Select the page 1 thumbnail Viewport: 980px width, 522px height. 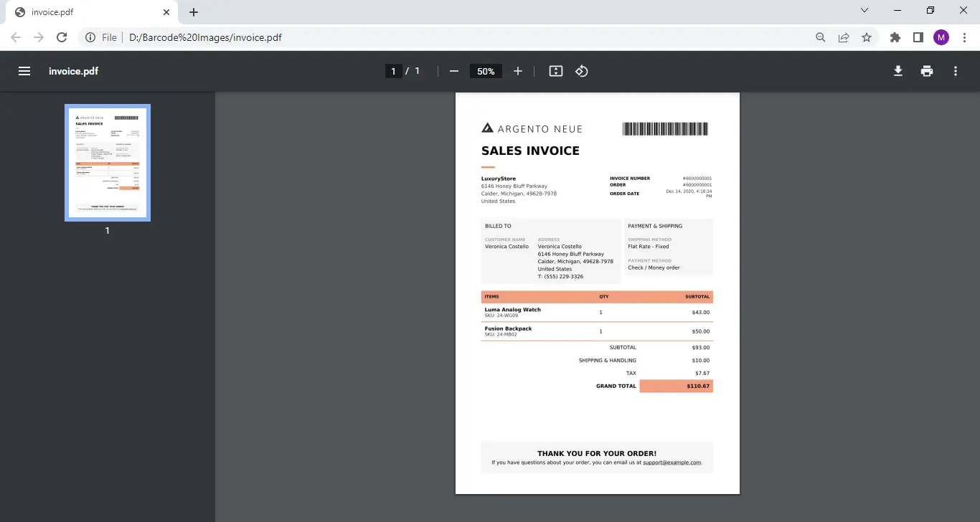[x=108, y=163]
